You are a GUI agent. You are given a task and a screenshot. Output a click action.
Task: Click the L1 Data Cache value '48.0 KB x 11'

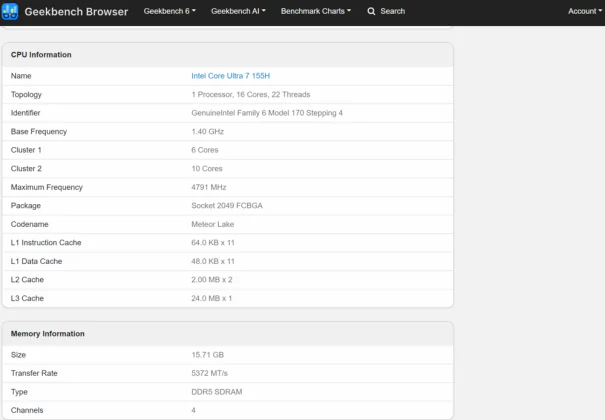click(x=213, y=261)
